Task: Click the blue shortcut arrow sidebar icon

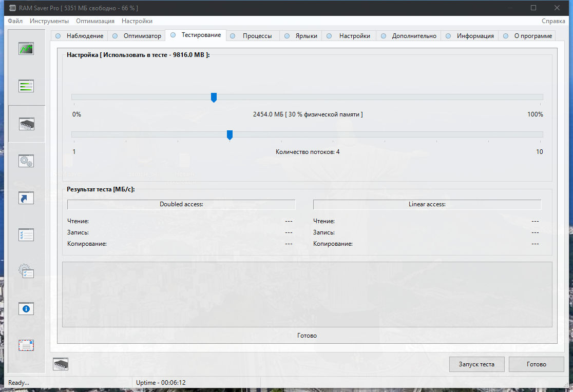Action: (x=26, y=198)
